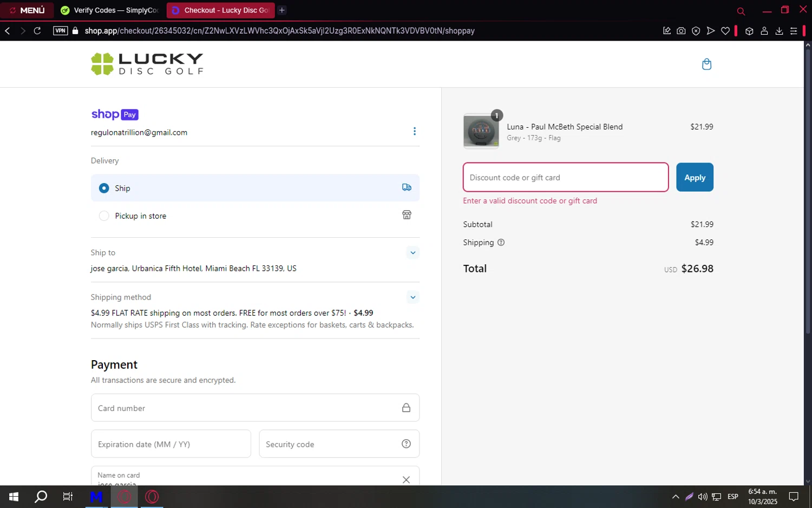Click the delivery truck icon in Ship row
Image resolution: width=812 pixels, height=508 pixels.
click(x=407, y=187)
